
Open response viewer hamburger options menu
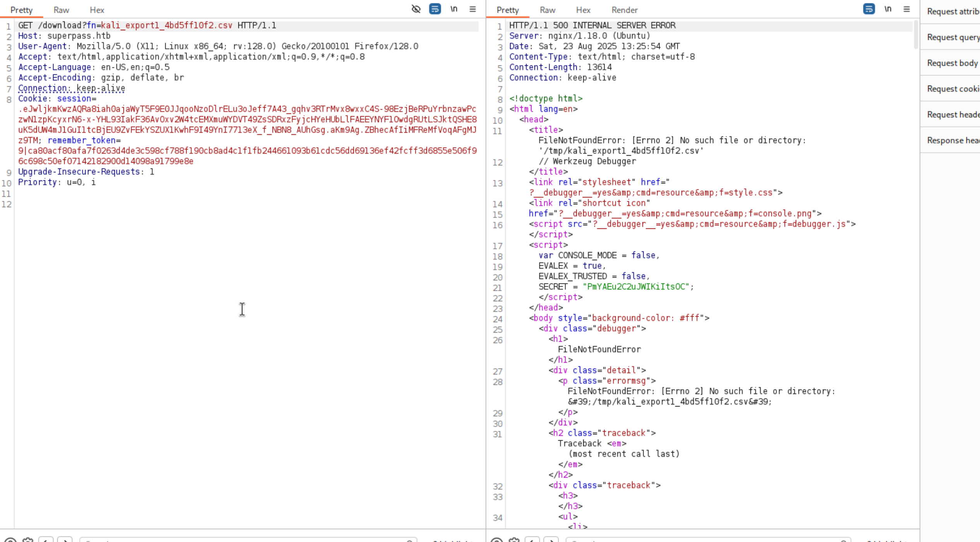point(906,9)
